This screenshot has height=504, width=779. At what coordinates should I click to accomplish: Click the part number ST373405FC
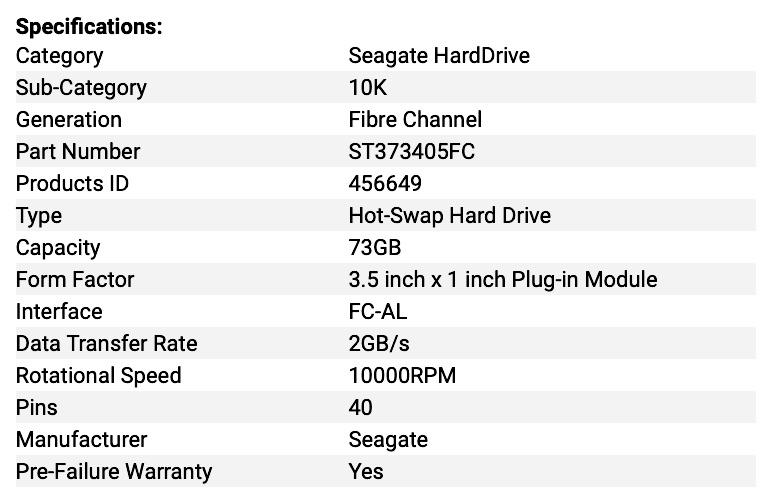pos(411,151)
